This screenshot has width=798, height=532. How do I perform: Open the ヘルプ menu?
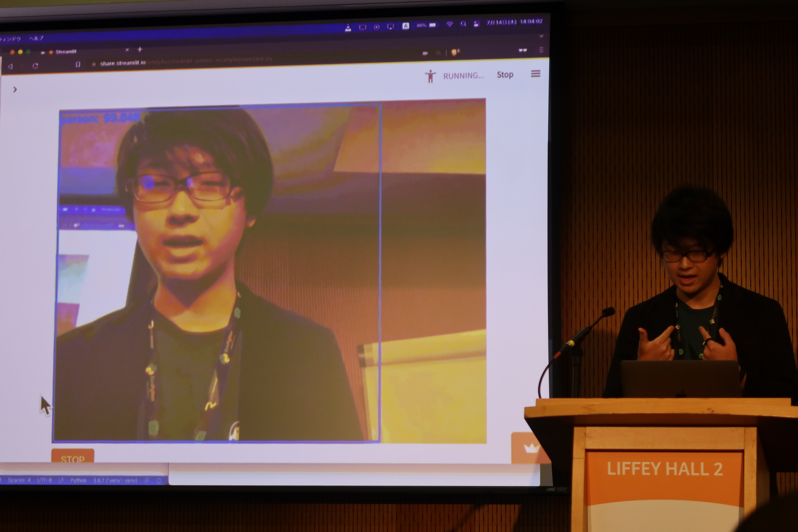[36, 38]
